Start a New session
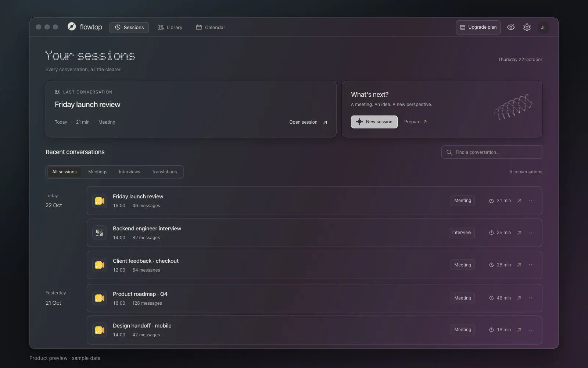This screenshot has height=368, width=588. click(x=374, y=122)
